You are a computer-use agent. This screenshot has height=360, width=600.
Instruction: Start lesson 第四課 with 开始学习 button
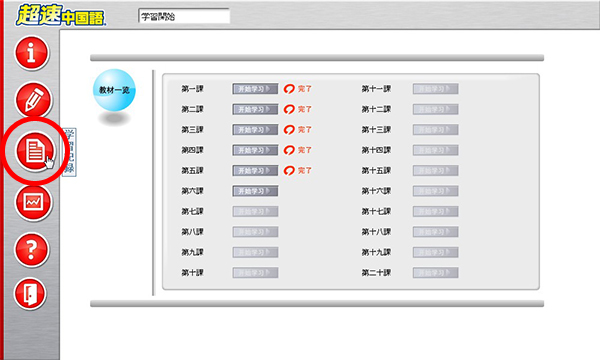pyautogui.click(x=255, y=150)
